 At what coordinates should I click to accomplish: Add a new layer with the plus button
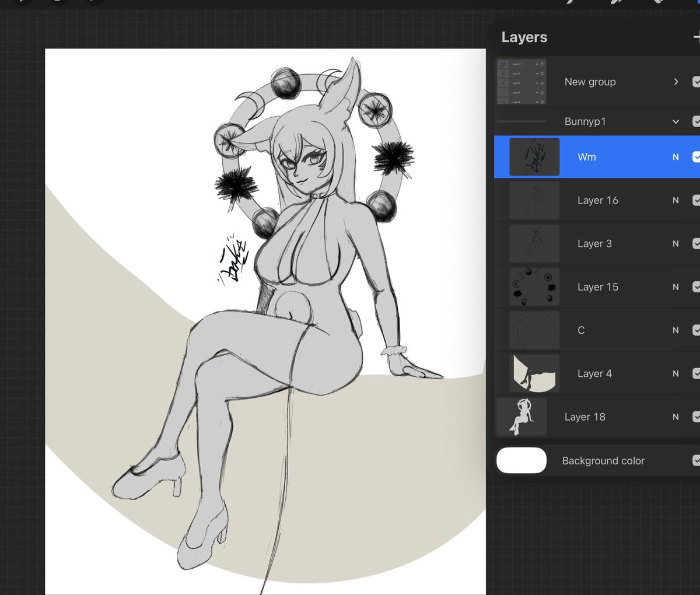[x=696, y=37]
